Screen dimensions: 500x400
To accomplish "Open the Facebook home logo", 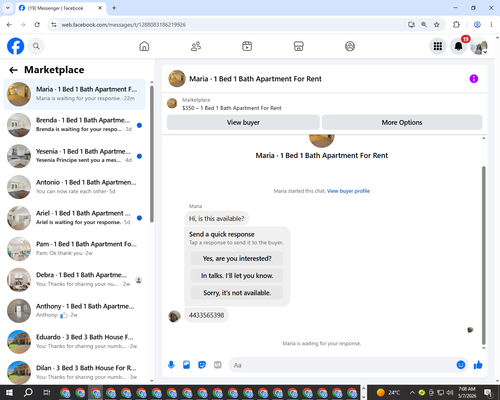I will [15, 46].
